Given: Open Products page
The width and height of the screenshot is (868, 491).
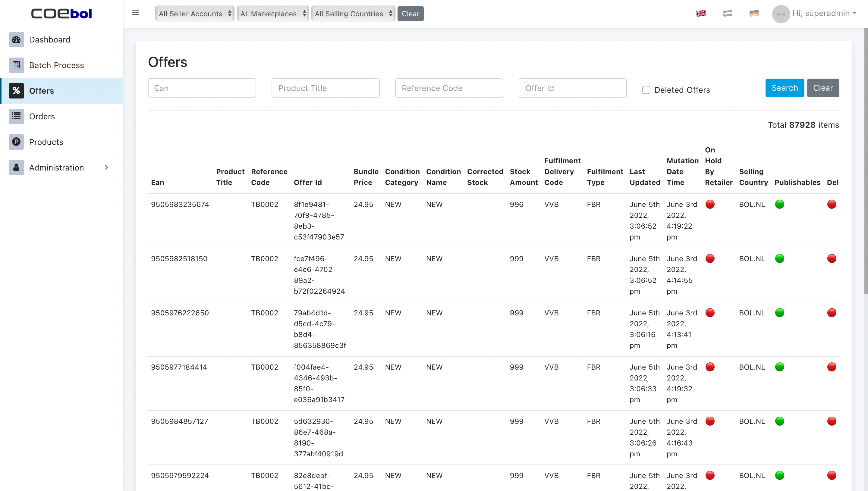Looking at the screenshot, I should pyautogui.click(x=61, y=142).
